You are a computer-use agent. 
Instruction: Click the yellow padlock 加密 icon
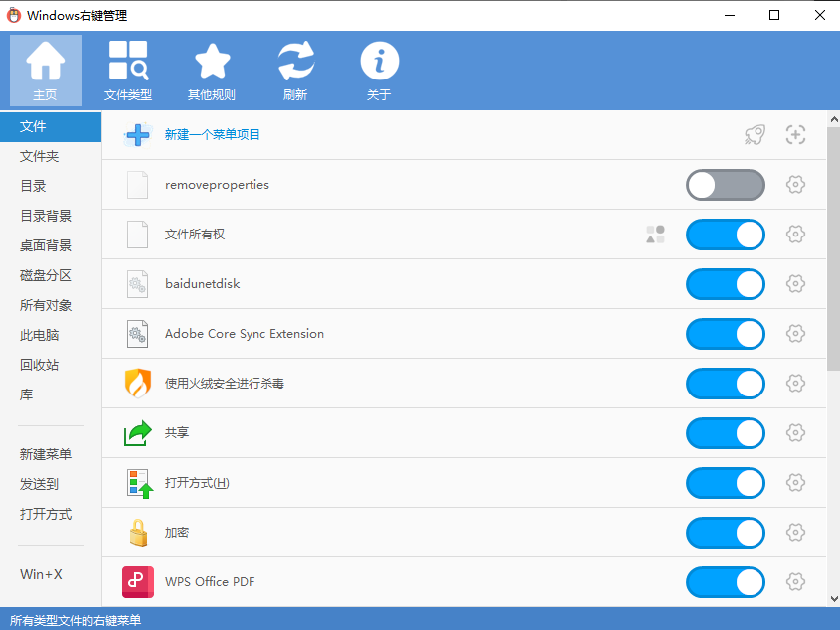(x=138, y=533)
